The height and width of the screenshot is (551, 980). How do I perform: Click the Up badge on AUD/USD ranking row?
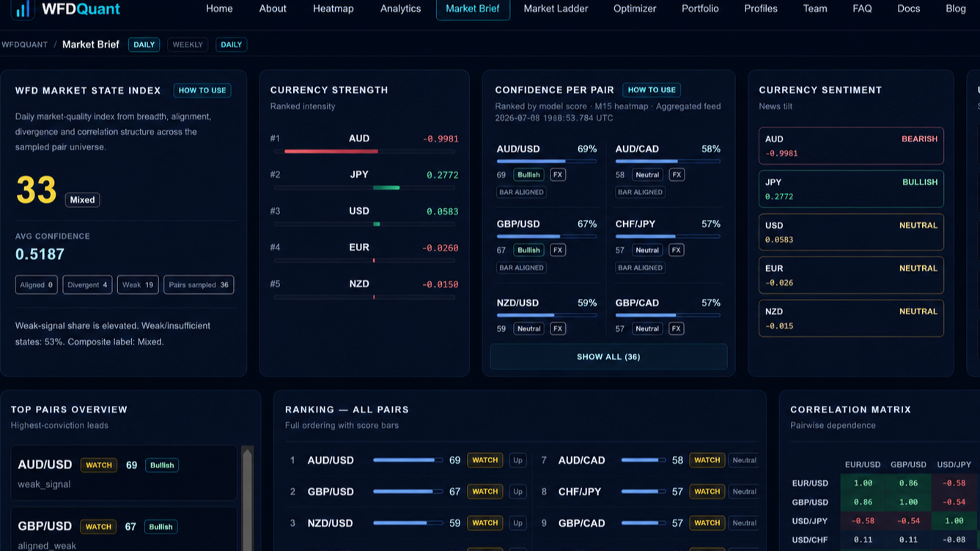(517, 460)
